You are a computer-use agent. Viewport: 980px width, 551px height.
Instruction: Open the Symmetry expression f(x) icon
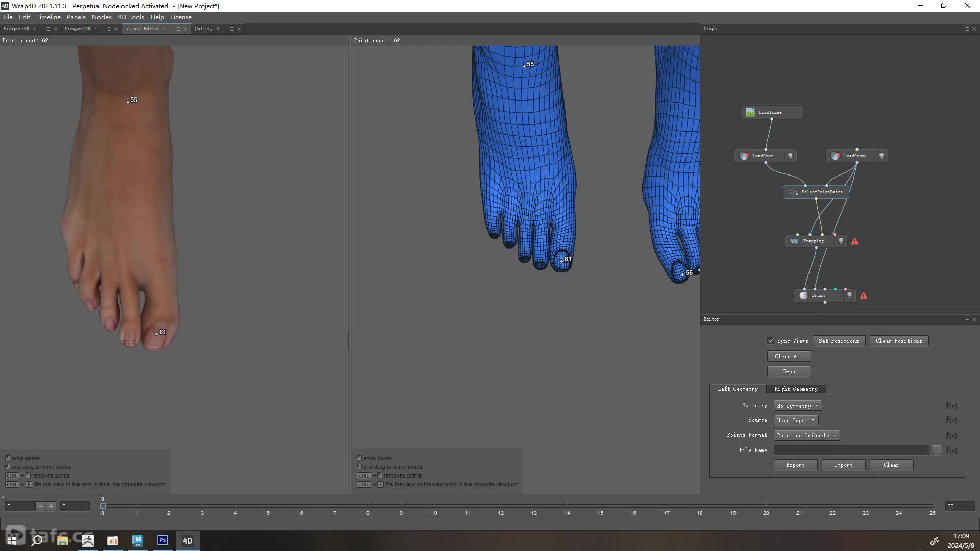click(951, 406)
